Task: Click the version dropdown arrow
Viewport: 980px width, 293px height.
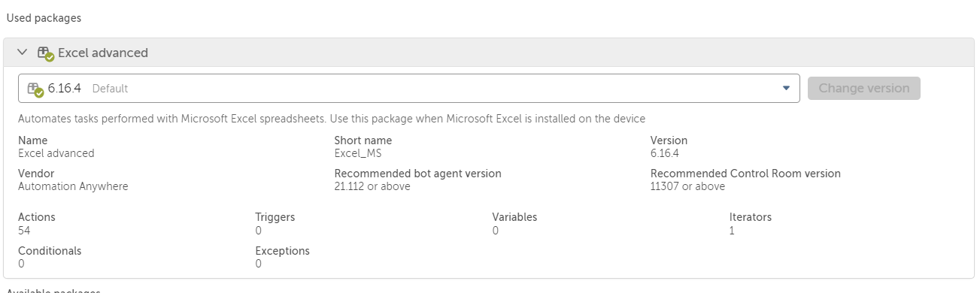Action: click(x=786, y=88)
